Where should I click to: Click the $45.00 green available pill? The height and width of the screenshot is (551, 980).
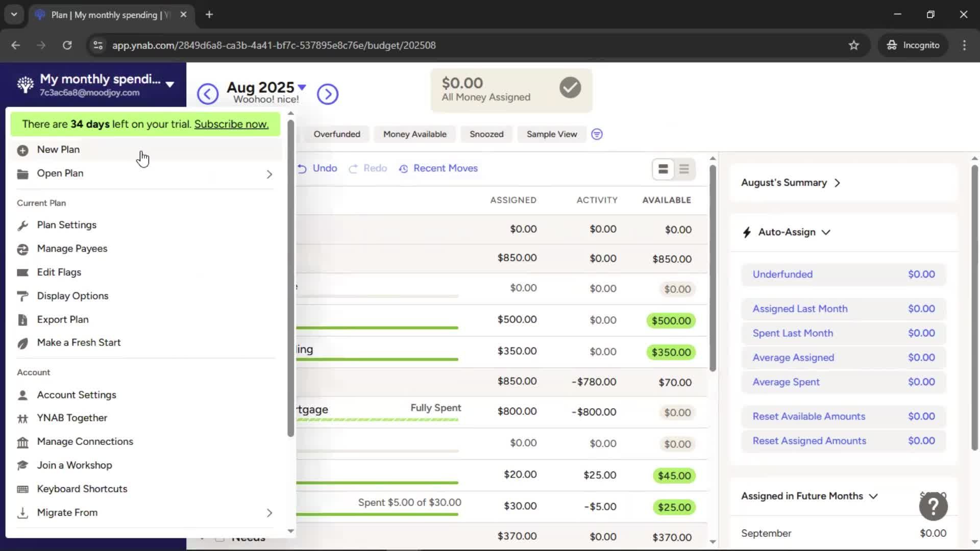[x=674, y=476]
